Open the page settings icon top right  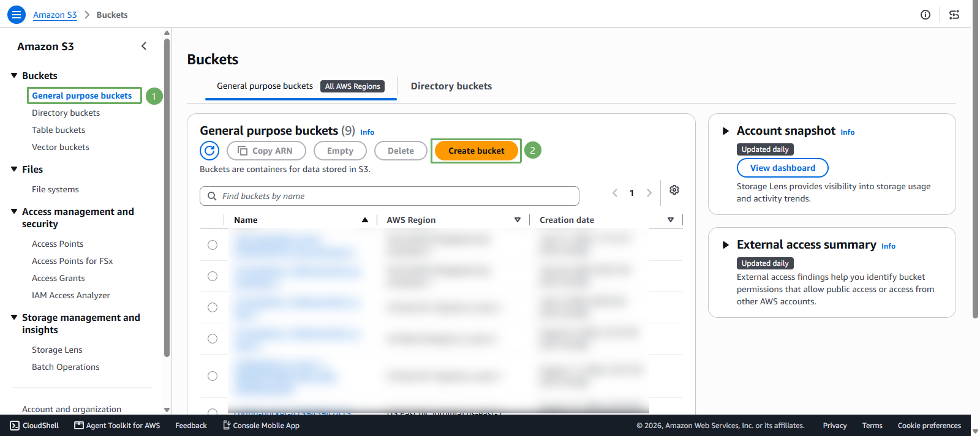point(954,15)
